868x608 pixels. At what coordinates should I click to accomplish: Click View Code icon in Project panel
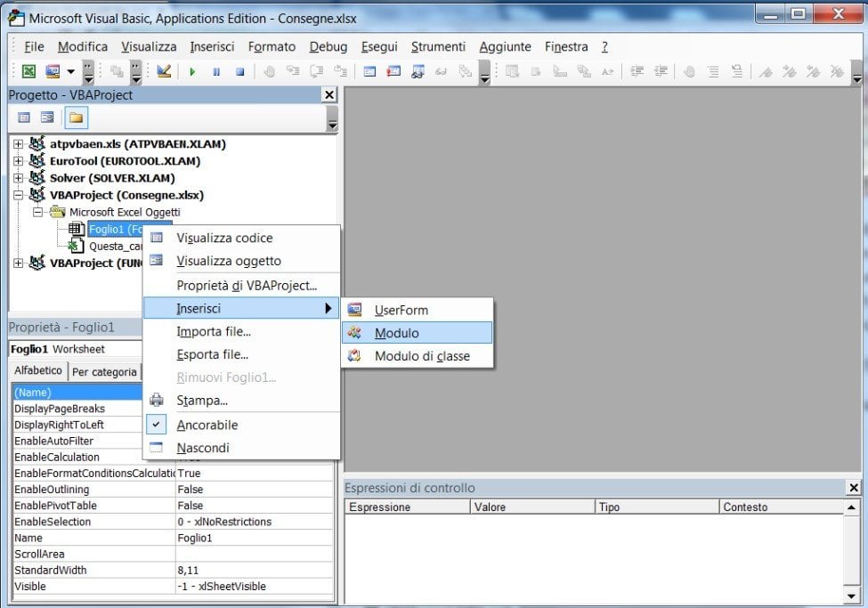click(x=24, y=118)
